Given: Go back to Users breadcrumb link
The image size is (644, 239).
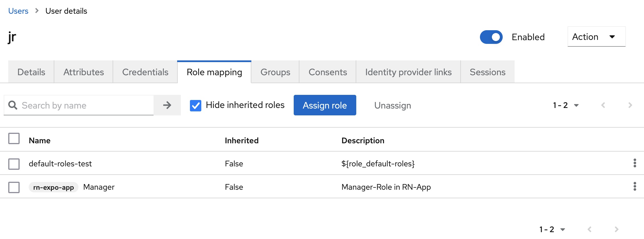Looking at the screenshot, I should pyautogui.click(x=18, y=11).
